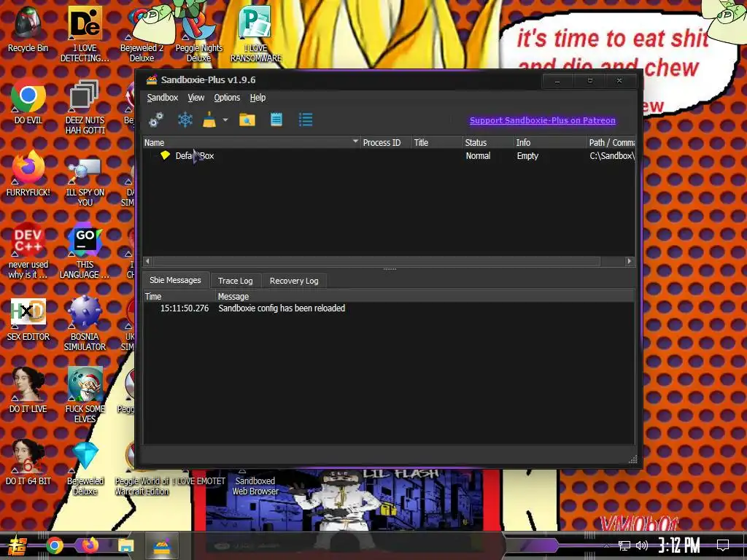Open global settings via the gears toolbar icon
Image resolution: width=747 pixels, height=560 pixels.
pos(156,120)
